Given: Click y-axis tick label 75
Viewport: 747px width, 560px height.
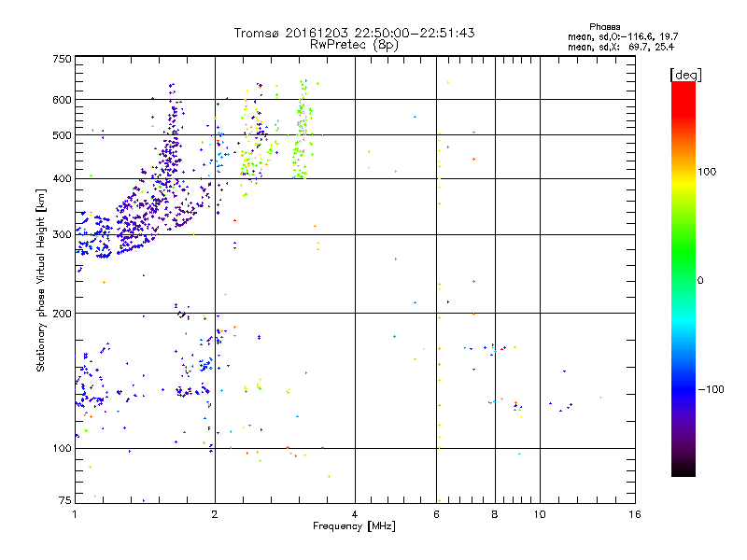Looking at the screenshot, I should [x=65, y=500].
